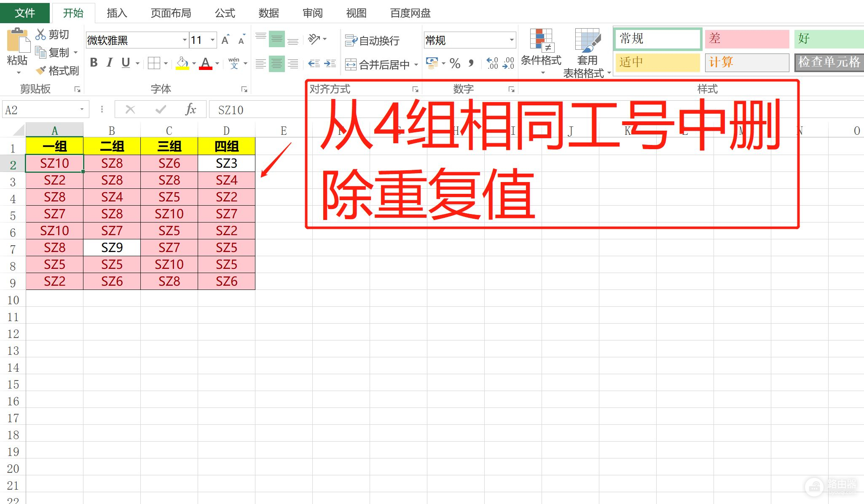
Task: Toggle Wrap Text (自动换行)
Action: pos(373,40)
